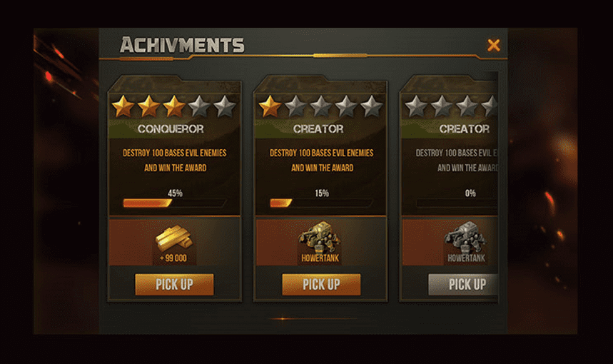
Task: Select the golden Howertank reward icon
Action: (320, 236)
